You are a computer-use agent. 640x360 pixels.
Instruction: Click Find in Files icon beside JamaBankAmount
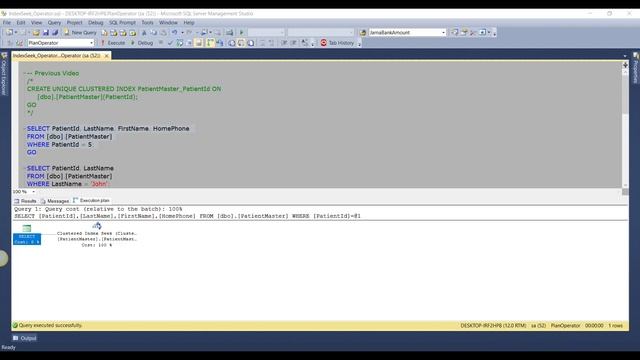pyautogui.click(x=363, y=33)
